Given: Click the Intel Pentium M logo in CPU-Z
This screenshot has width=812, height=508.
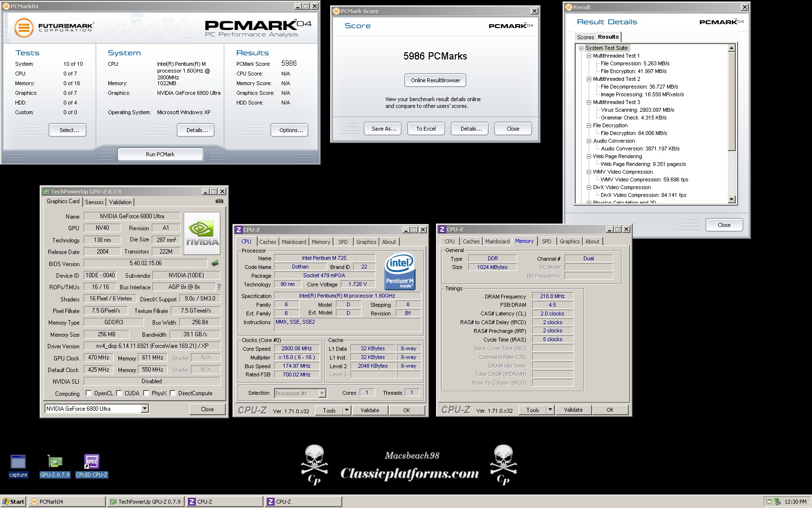Looking at the screenshot, I should [x=400, y=272].
